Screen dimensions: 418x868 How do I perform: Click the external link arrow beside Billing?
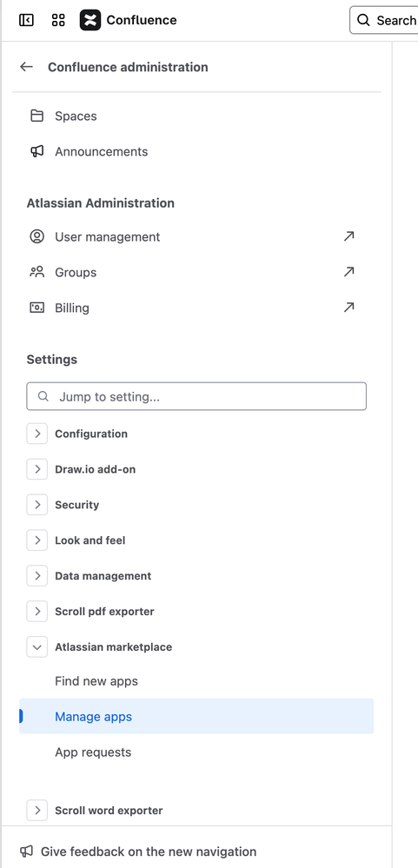pyautogui.click(x=348, y=308)
